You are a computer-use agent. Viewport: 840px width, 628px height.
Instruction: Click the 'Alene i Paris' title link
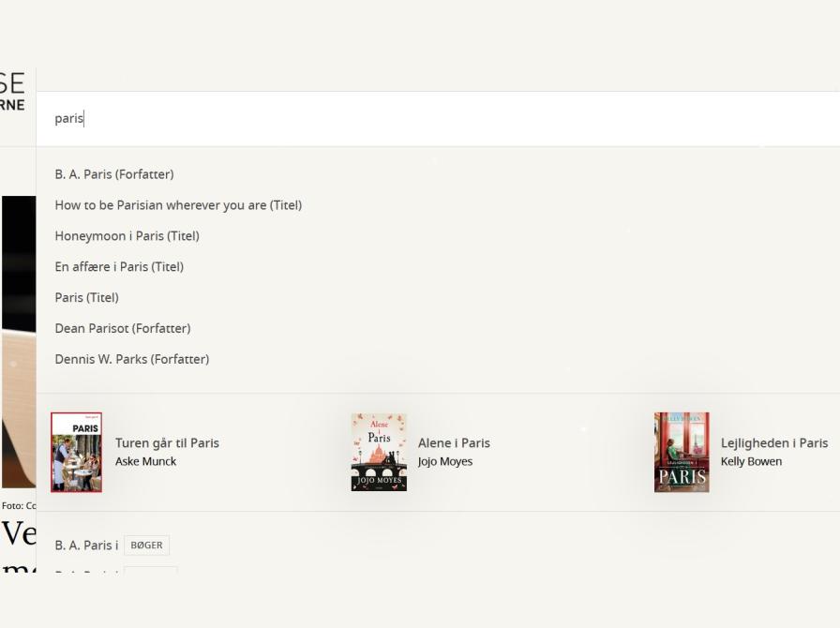point(454,443)
